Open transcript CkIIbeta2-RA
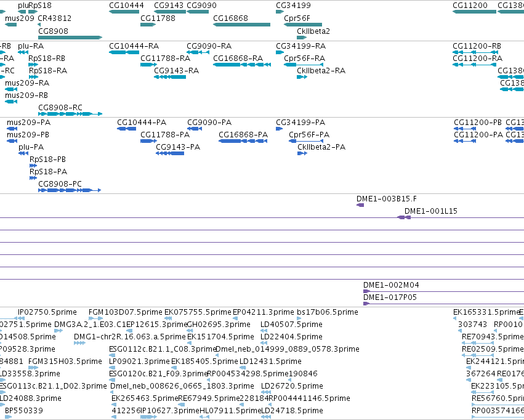 click(x=321, y=70)
